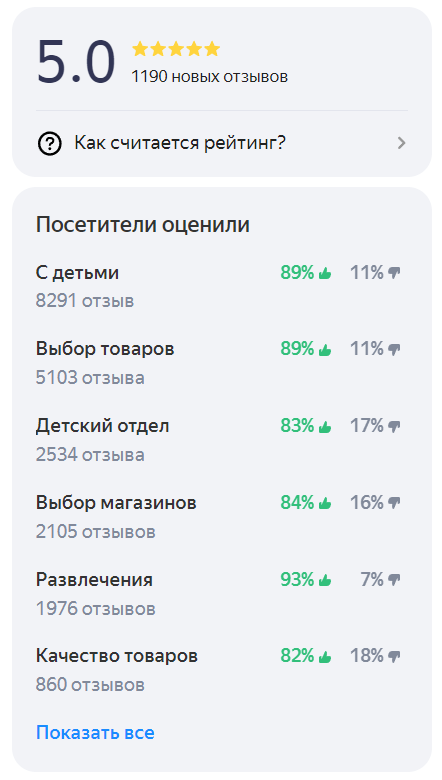Select the Детский отдел category
The height and width of the screenshot is (780, 442).
point(102,426)
